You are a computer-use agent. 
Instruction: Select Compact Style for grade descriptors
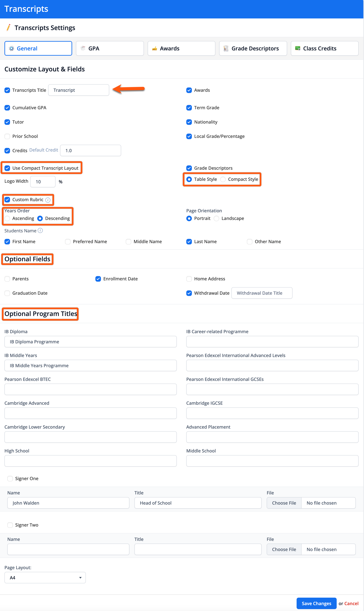tap(223, 179)
